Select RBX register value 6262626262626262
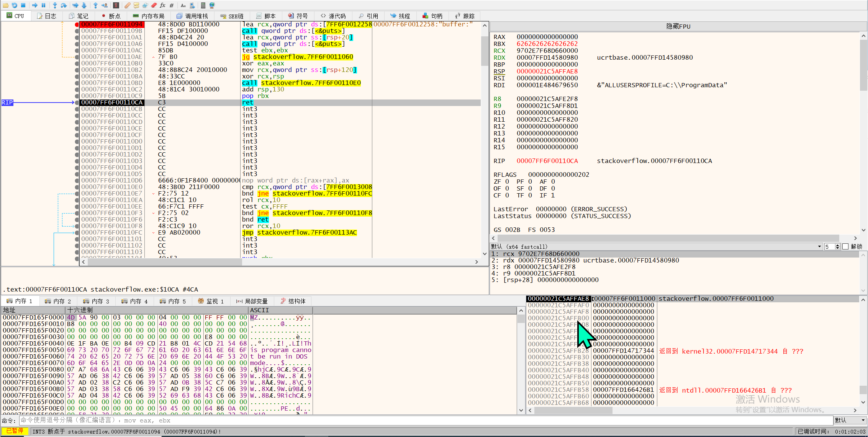Viewport: 868px width, 437px height. [547, 44]
